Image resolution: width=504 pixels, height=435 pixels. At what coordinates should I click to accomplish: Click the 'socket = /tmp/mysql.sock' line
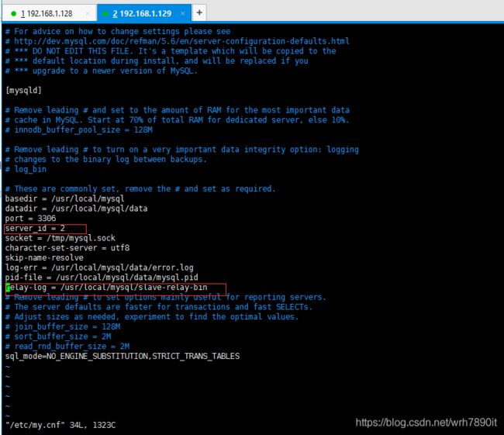tap(60, 238)
